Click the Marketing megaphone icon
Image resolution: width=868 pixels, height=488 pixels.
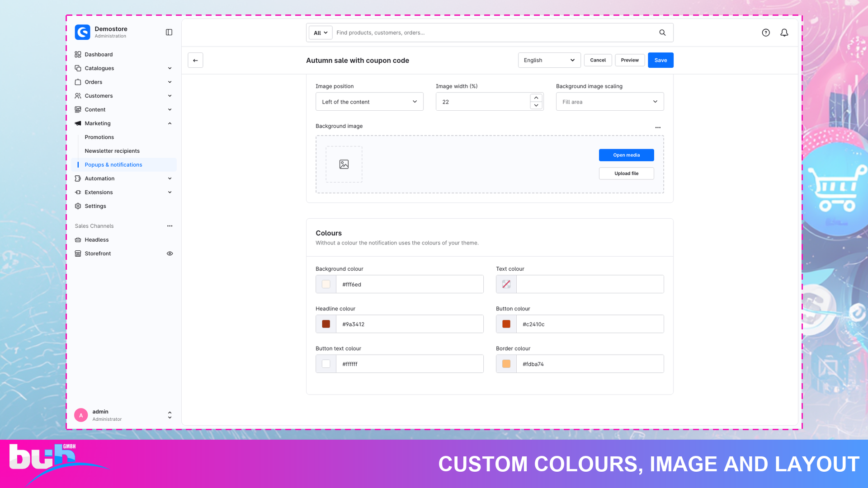click(x=78, y=123)
